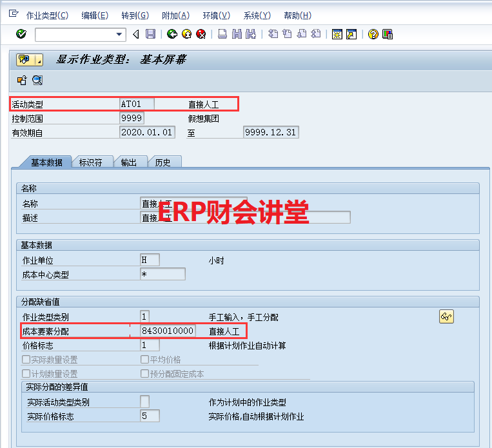Click the Print icon in toolbar
492x448 pixels.
222,34
